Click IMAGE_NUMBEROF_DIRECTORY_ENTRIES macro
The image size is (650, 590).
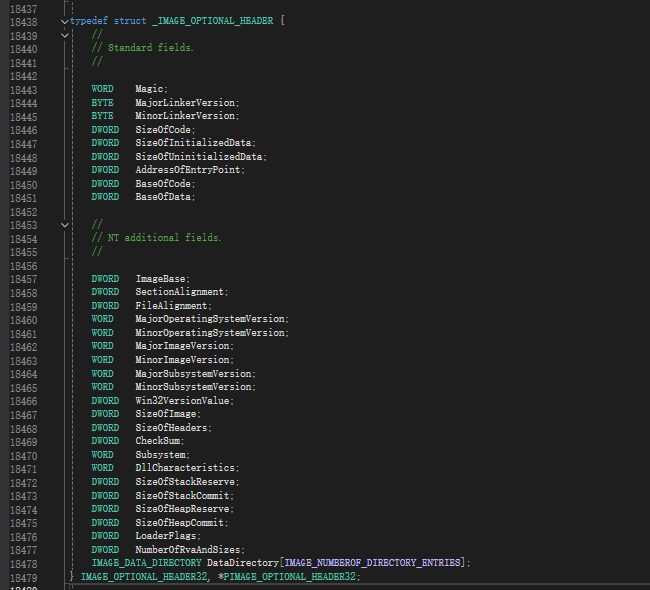point(372,563)
